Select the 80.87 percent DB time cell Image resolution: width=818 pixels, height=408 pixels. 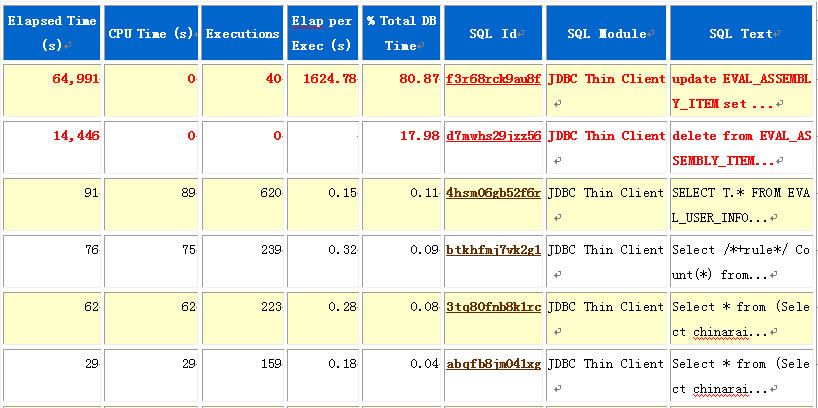(417, 79)
